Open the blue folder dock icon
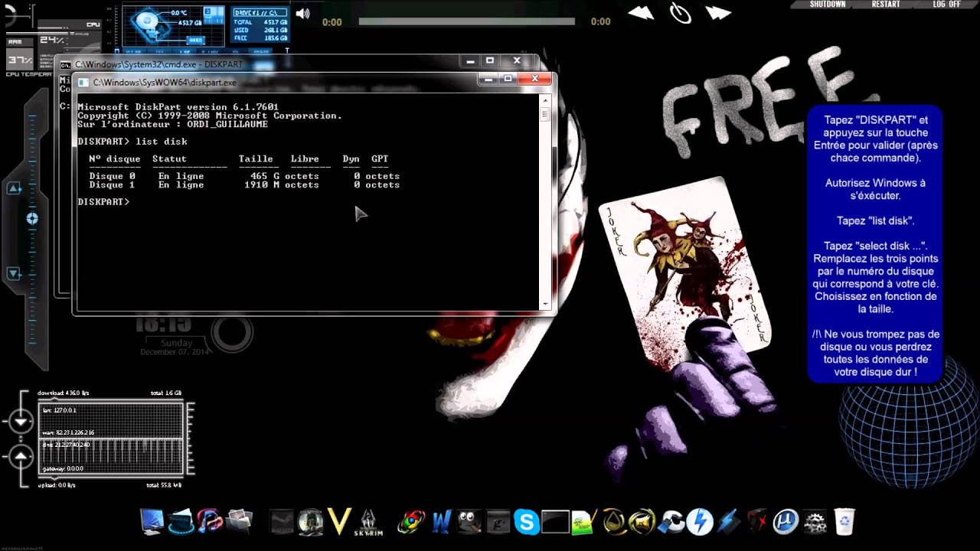 pyautogui.click(x=181, y=522)
